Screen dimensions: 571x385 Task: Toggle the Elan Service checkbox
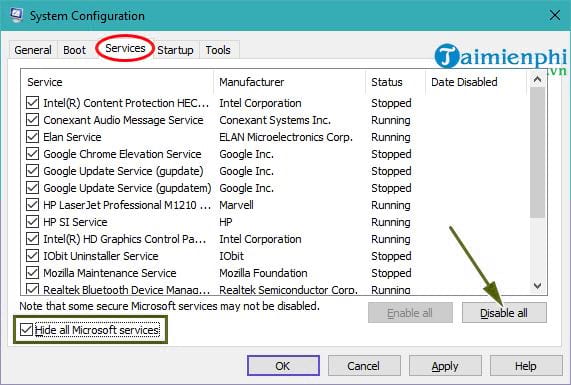[32, 137]
